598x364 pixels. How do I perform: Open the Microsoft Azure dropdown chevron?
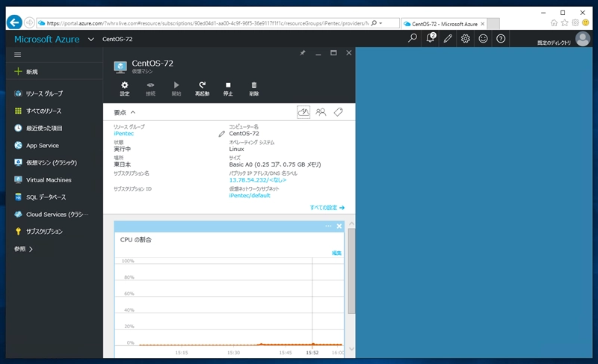(90, 39)
